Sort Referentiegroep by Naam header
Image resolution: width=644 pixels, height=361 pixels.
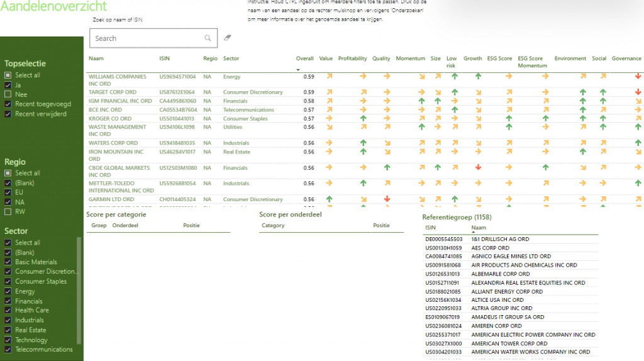tap(479, 228)
